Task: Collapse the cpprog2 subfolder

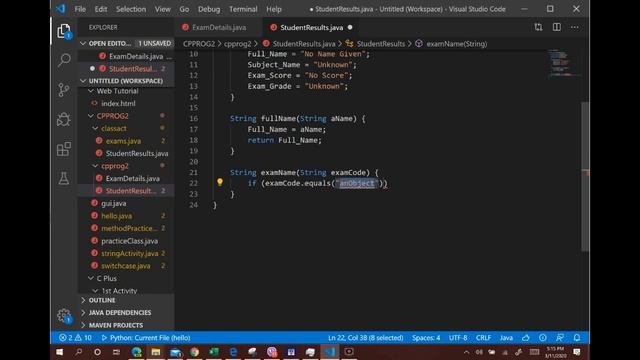Action: pos(96,166)
